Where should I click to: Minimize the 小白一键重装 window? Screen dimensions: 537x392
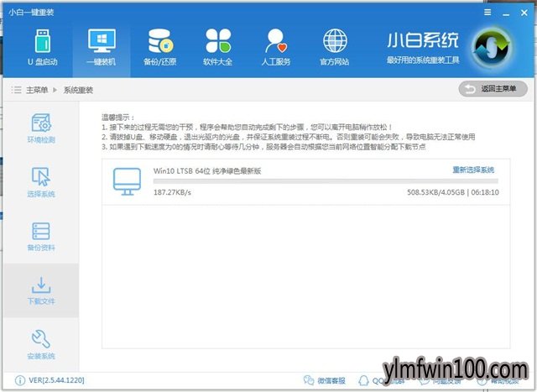click(506, 14)
